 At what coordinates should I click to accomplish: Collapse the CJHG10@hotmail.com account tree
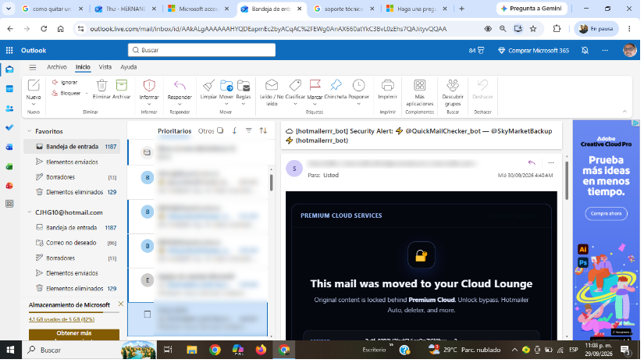(29, 212)
